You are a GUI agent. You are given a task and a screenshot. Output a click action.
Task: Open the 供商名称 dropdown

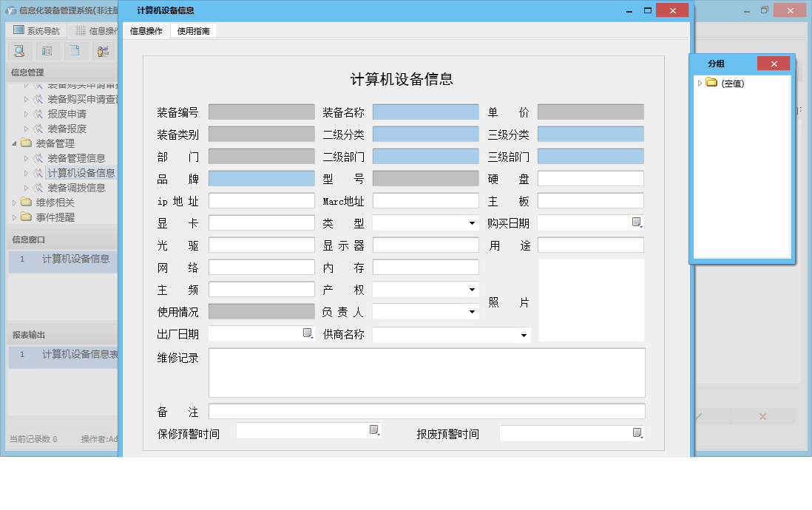[524, 333]
